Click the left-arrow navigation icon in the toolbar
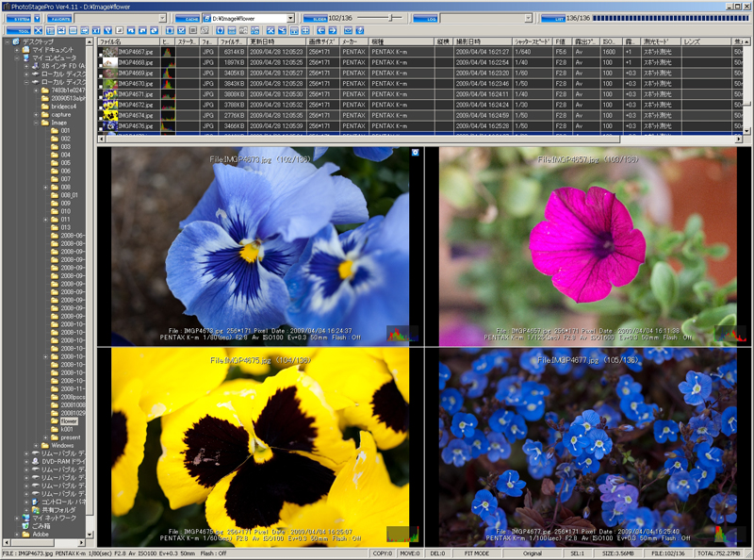Screen dimensions: 754x560 pyautogui.click(x=321, y=30)
